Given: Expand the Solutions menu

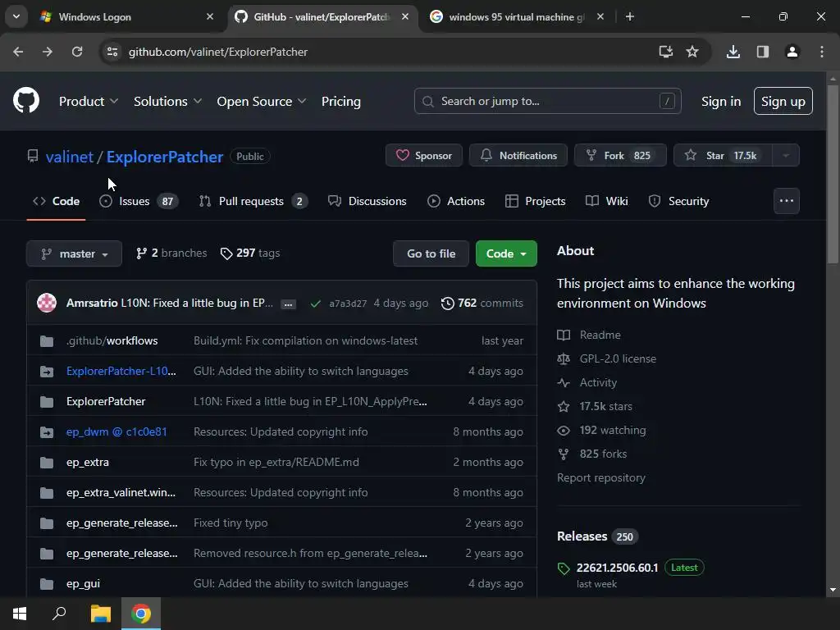Looking at the screenshot, I should (x=167, y=101).
